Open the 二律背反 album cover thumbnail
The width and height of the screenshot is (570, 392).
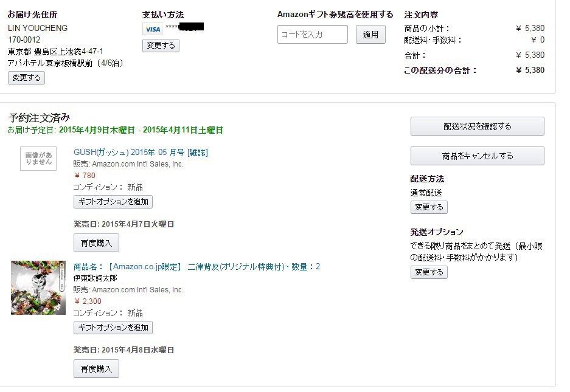pyautogui.click(x=38, y=287)
